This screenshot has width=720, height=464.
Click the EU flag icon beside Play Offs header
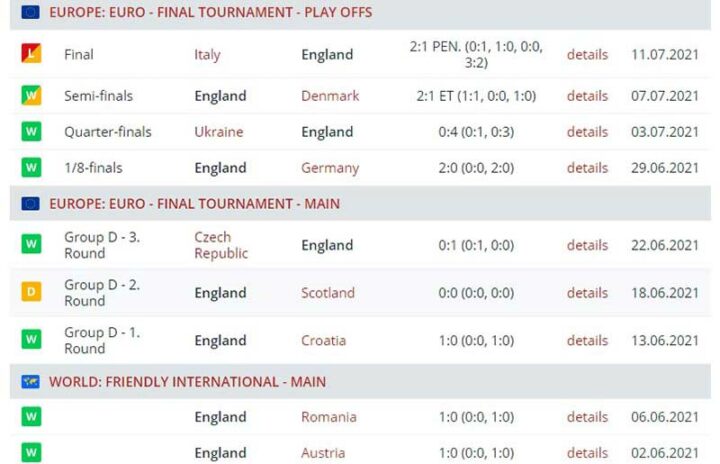pyautogui.click(x=31, y=13)
